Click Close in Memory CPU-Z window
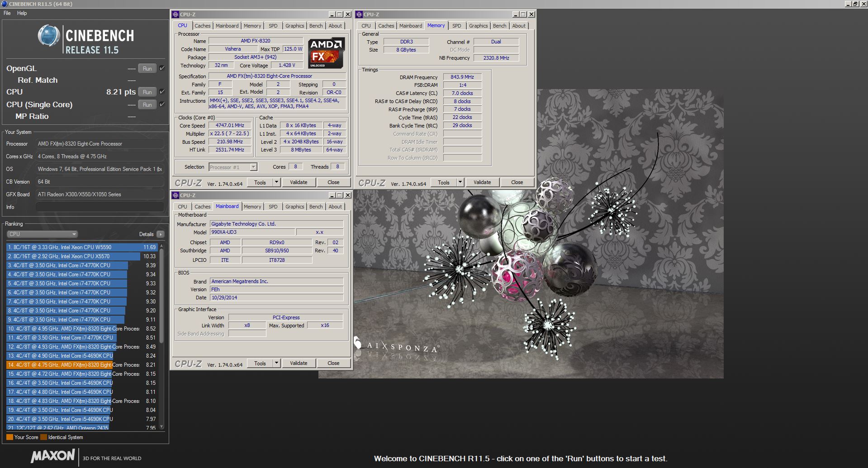This screenshot has height=468, width=868. point(517,182)
